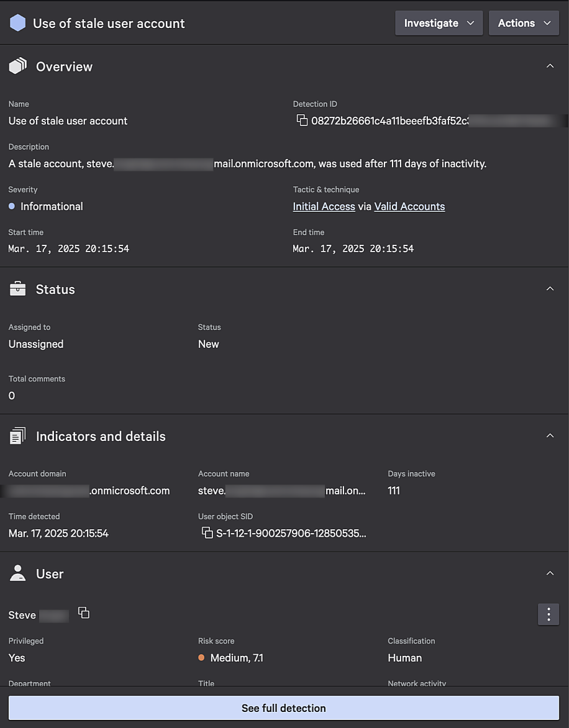Copy the User object SID
569x728 pixels.
(x=207, y=532)
